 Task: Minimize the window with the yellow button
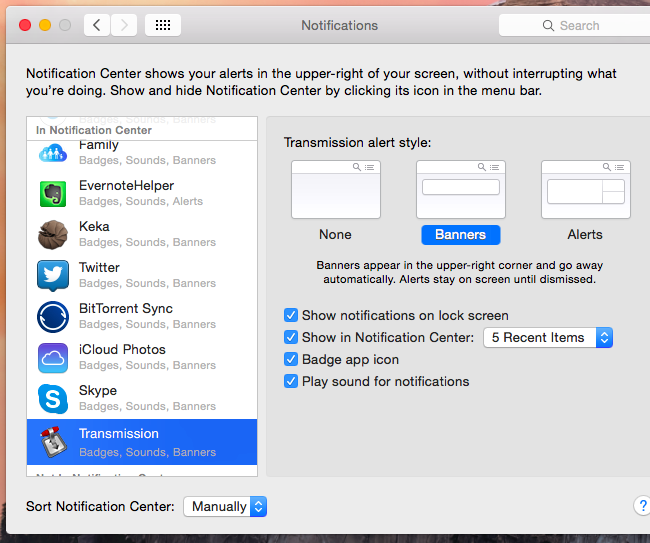pyautogui.click(x=45, y=25)
